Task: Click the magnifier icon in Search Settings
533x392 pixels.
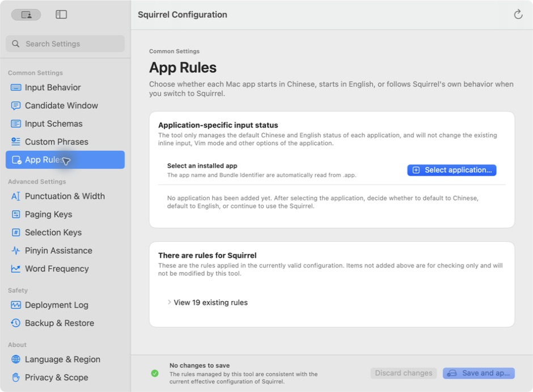Action: [x=16, y=44]
